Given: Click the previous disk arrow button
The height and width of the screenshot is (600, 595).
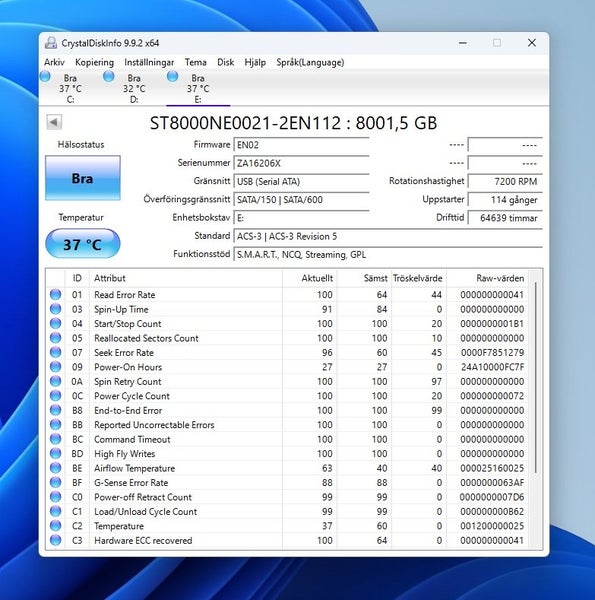Looking at the screenshot, I should (54, 122).
